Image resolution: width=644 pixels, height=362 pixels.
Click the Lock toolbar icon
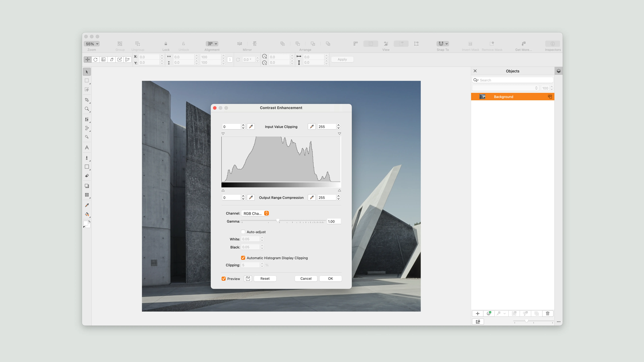[166, 44]
